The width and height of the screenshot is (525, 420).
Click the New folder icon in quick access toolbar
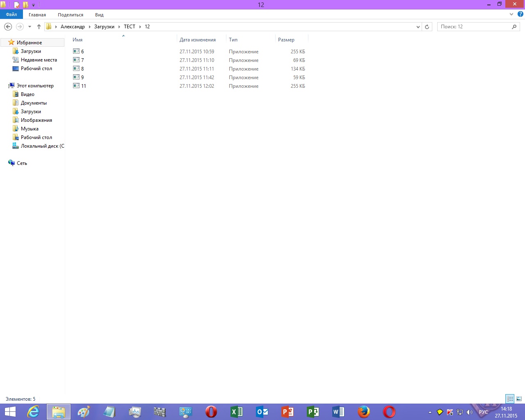point(25,5)
